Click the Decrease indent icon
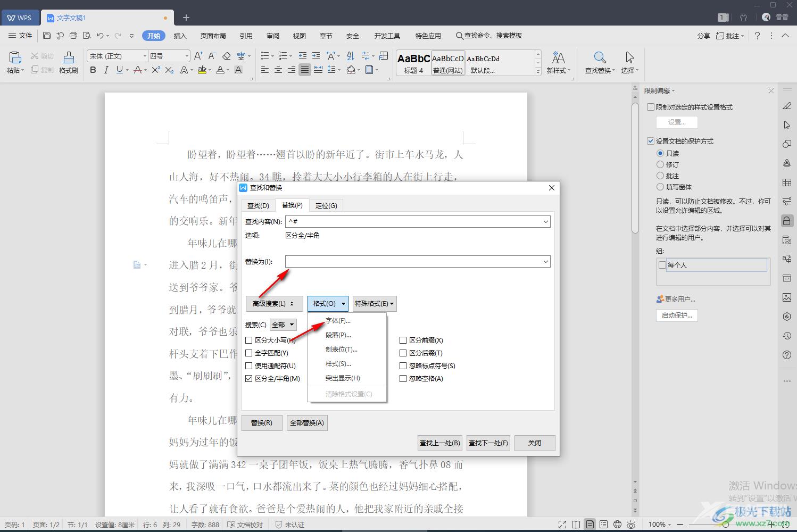Image resolution: width=797 pixels, height=532 pixels. click(303, 56)
